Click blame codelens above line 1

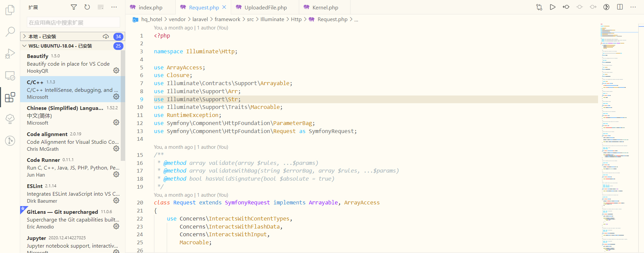point(191,28)
